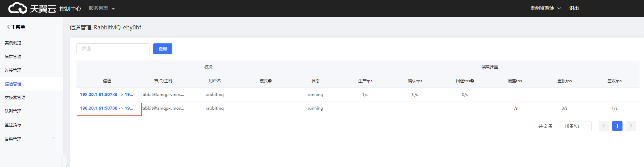Open 队列管理 in the sidebar
The image size is (644, 167).
coord(13,111)
